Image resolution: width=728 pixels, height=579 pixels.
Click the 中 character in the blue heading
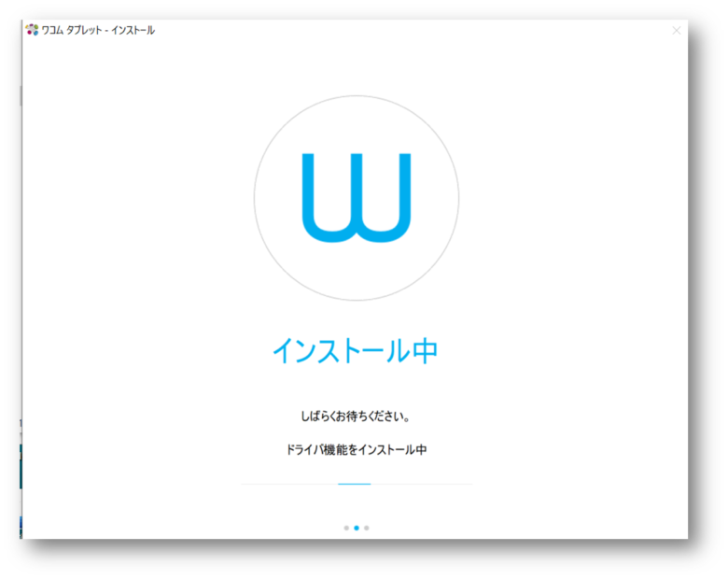pos(424,351)
